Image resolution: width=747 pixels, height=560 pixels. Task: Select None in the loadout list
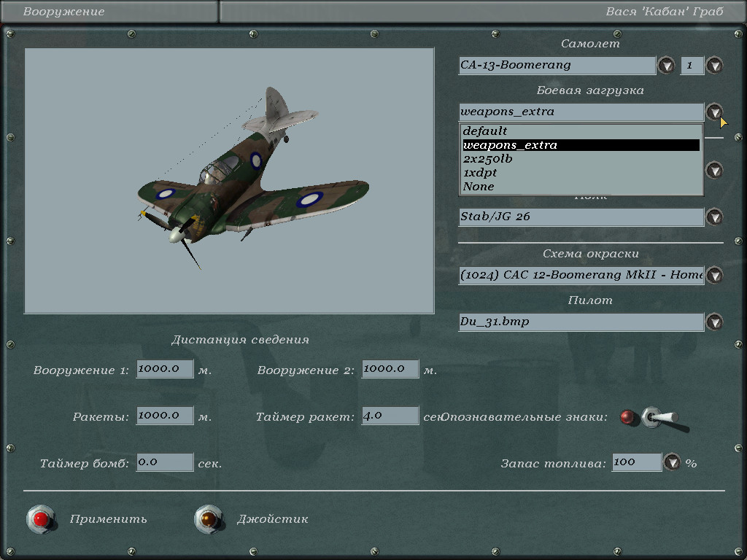[581, 186]
